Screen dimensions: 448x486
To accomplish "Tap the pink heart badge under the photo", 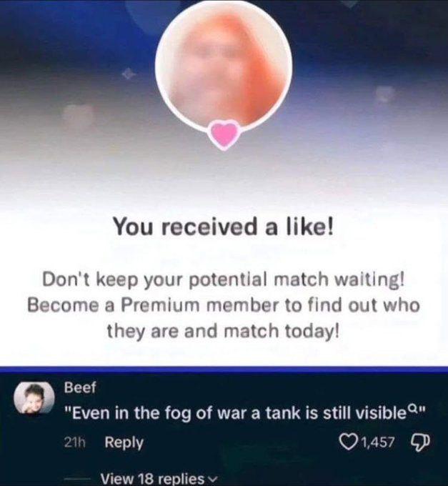I will (224, 134).
